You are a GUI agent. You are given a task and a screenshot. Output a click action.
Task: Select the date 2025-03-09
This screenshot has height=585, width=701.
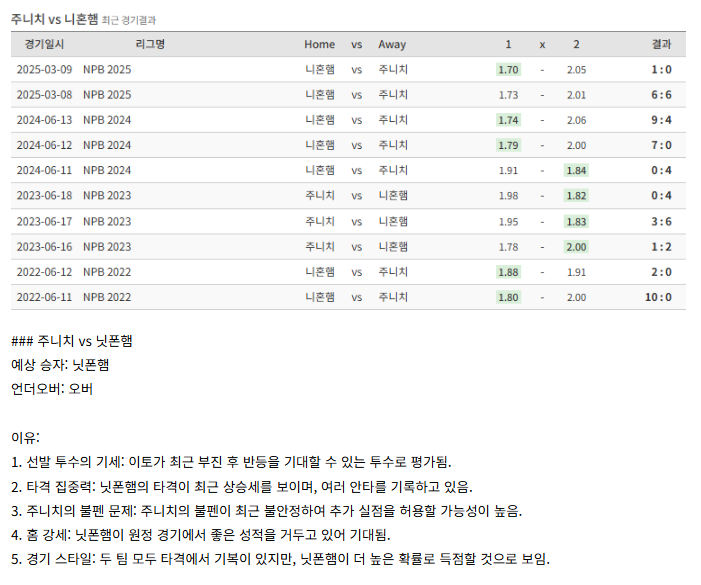pyautogui.click(x=44, y=70)
